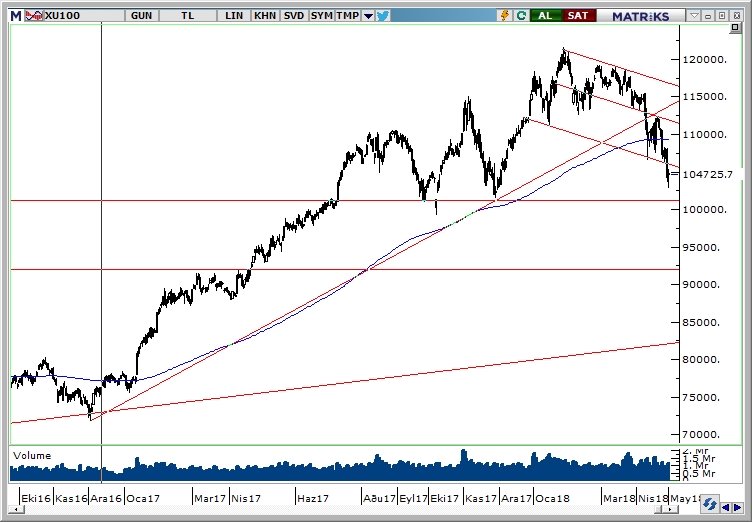Click the Haz17 date axis label

[313, 498]
